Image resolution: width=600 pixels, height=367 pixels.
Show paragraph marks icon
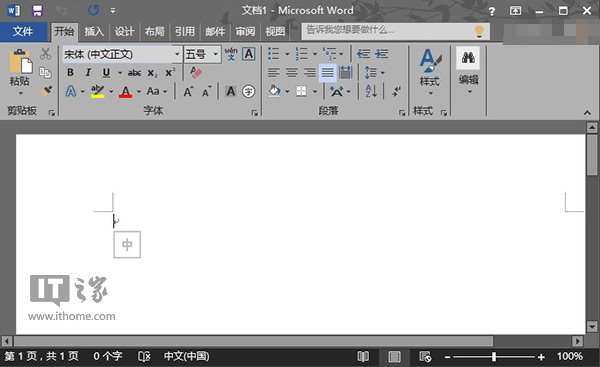click(x=396, y=91)
